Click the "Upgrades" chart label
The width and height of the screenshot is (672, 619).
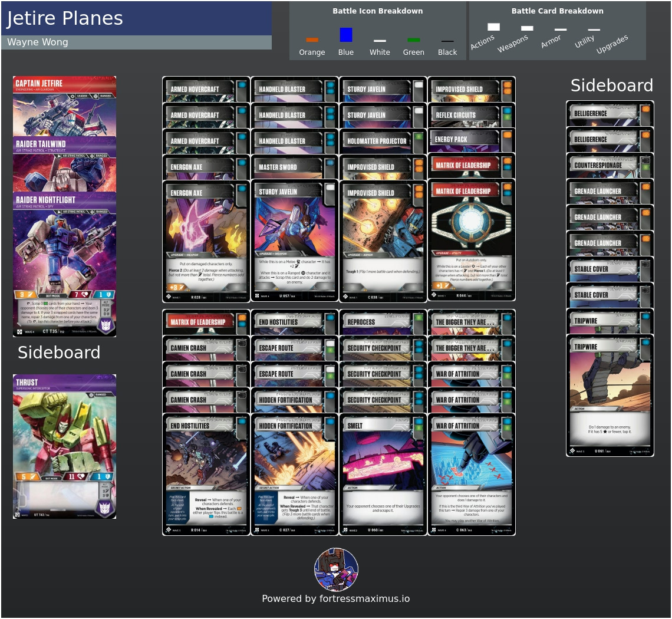[612, 44]
